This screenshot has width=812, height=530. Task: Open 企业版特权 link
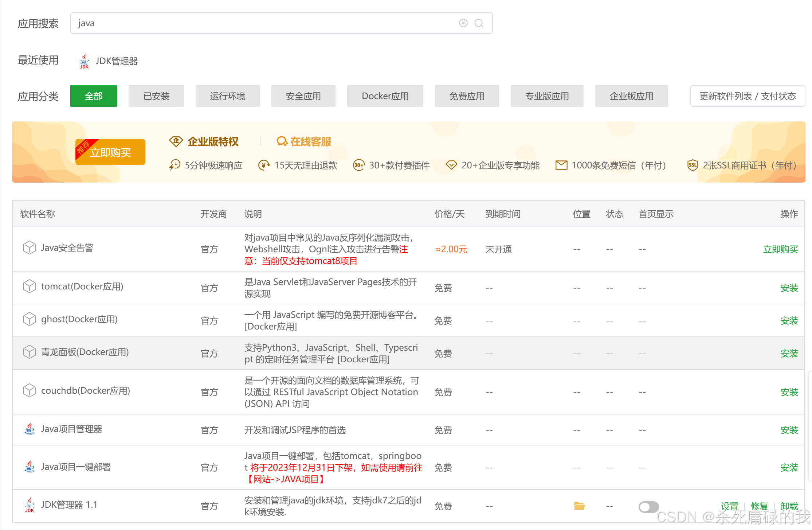click(213, 141)
